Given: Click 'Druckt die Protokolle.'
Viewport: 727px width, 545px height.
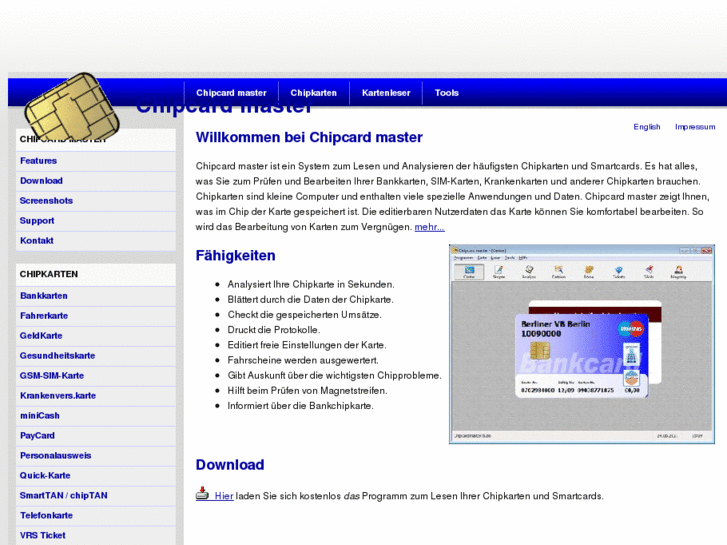Looking at the screenshot, I should click(x=274, y=330).
